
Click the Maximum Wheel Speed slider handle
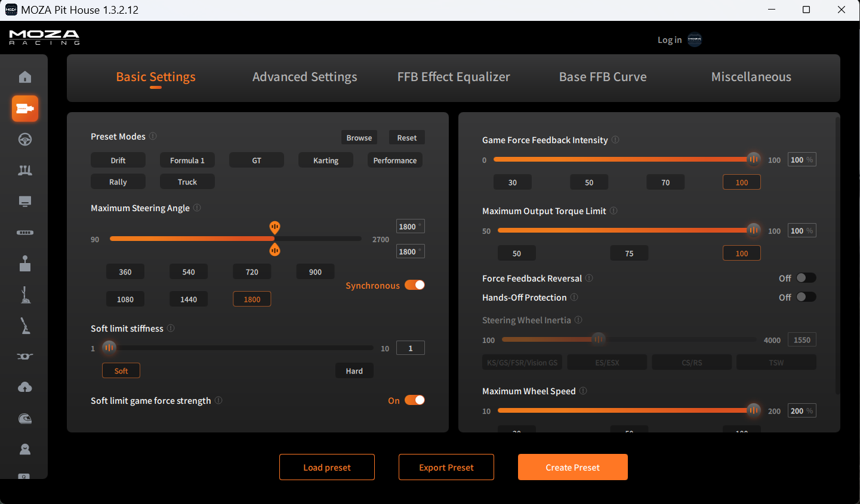[754, 410]
